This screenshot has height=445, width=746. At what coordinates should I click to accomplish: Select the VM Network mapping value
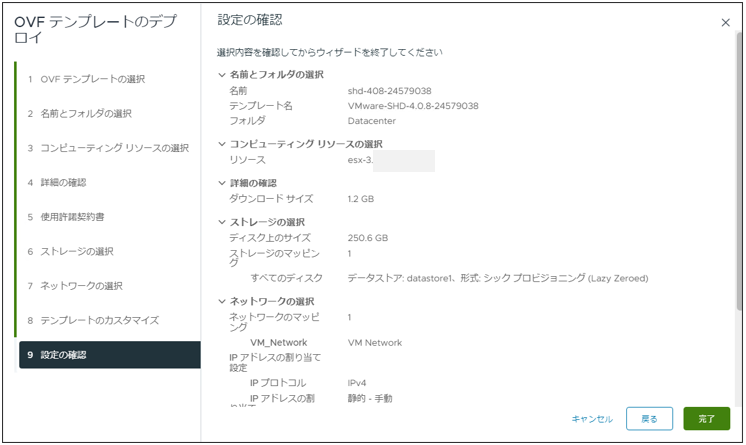(375, 343)
